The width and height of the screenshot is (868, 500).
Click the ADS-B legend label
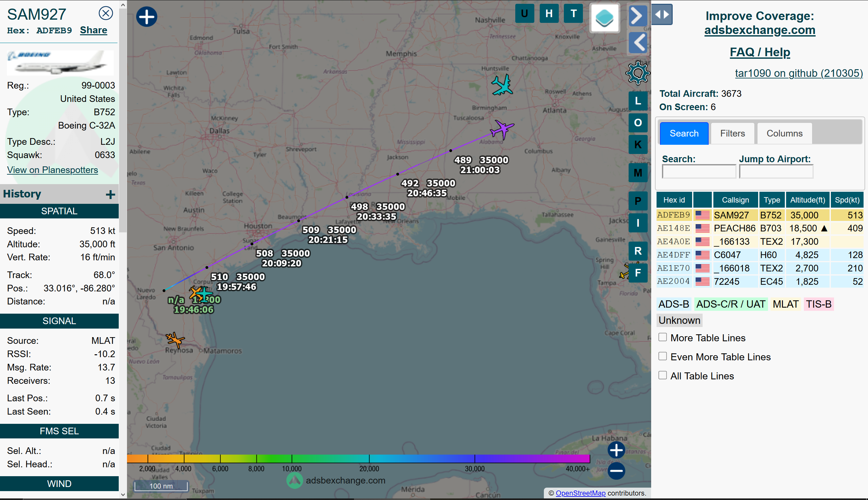click(673, 304)
